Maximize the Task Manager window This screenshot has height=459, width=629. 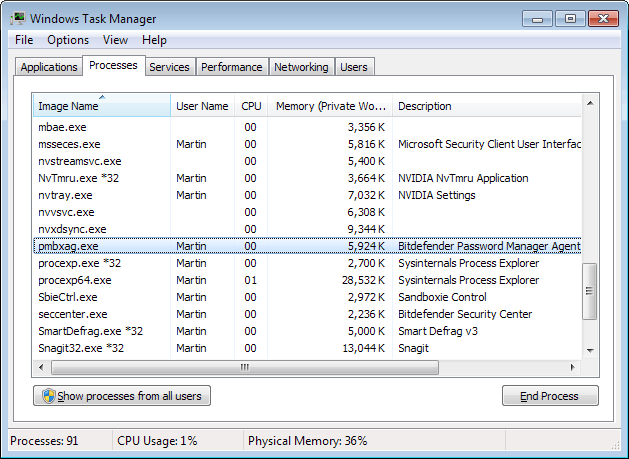[570, 18]
